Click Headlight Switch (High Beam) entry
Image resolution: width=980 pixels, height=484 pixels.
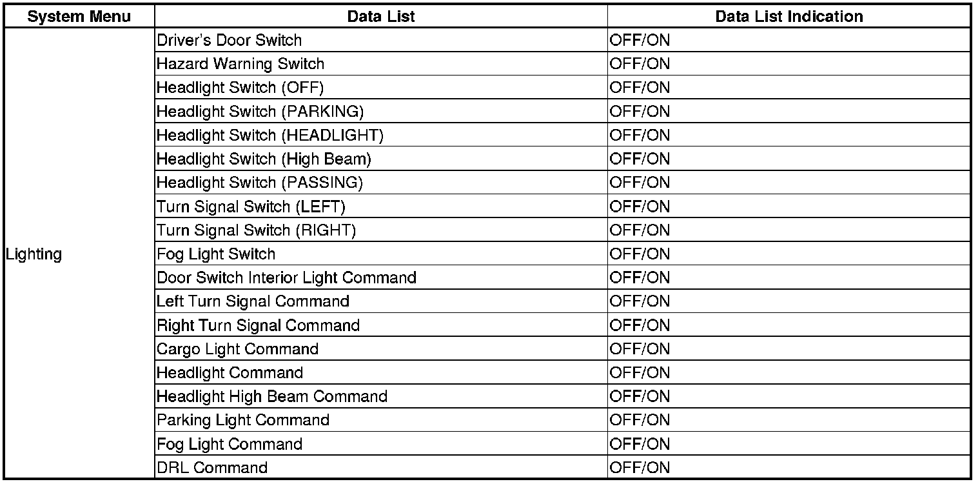click(264, 159)
